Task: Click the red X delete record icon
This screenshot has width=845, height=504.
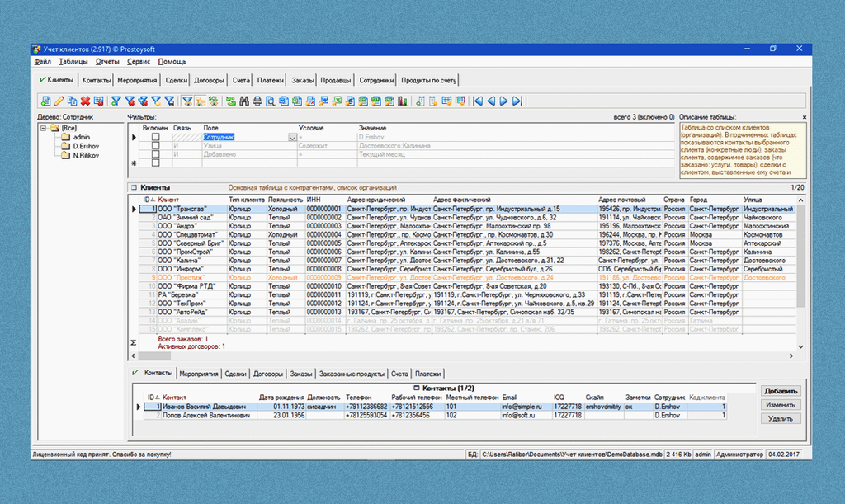Action: tap(85, 101)
